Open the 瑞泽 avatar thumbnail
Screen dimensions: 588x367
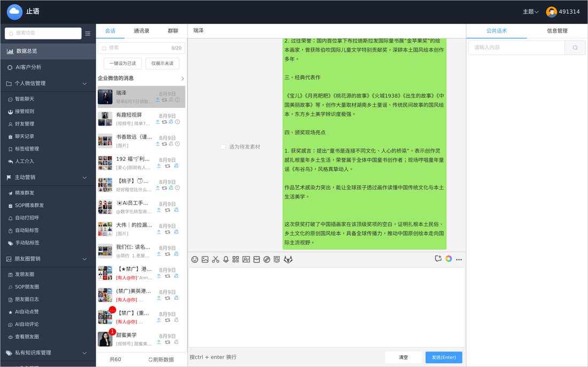[105, 97]
